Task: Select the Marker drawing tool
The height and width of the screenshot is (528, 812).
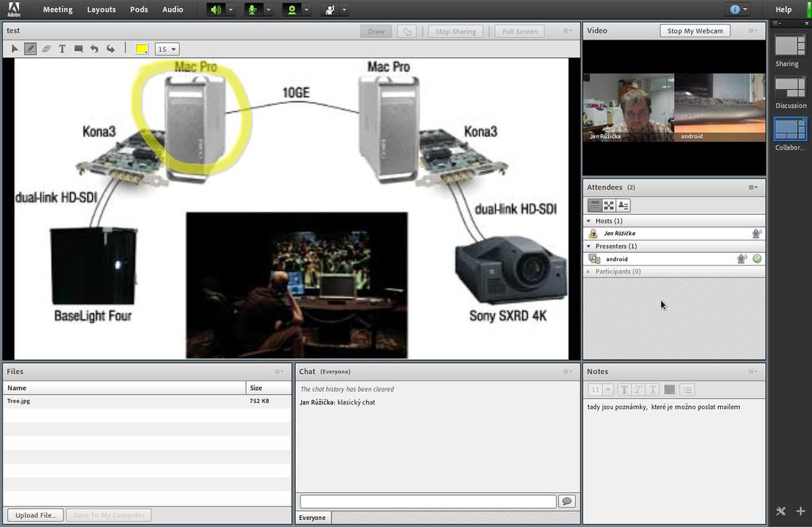Action: click(x=31, y=48)
